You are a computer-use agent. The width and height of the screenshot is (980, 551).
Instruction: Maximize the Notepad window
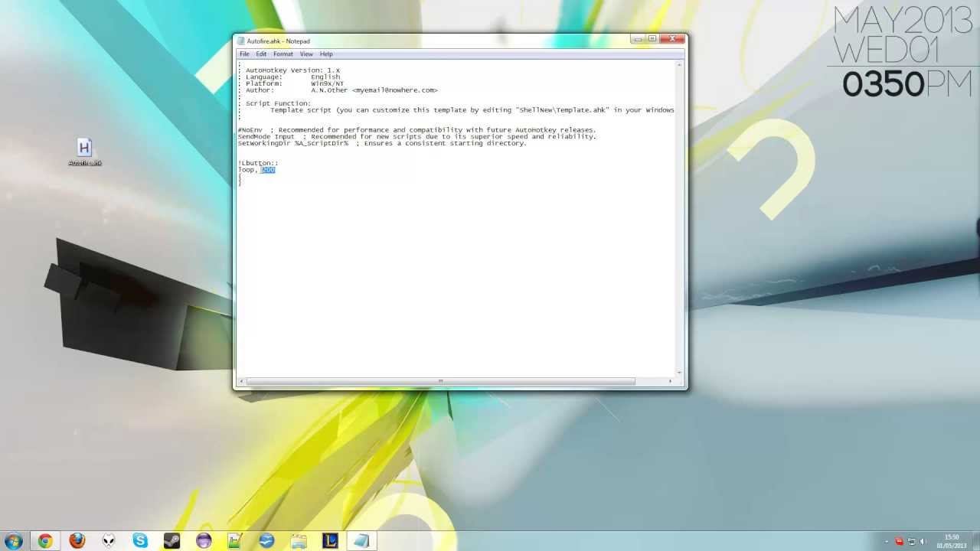pyautogui.click(x=652, y=39)
